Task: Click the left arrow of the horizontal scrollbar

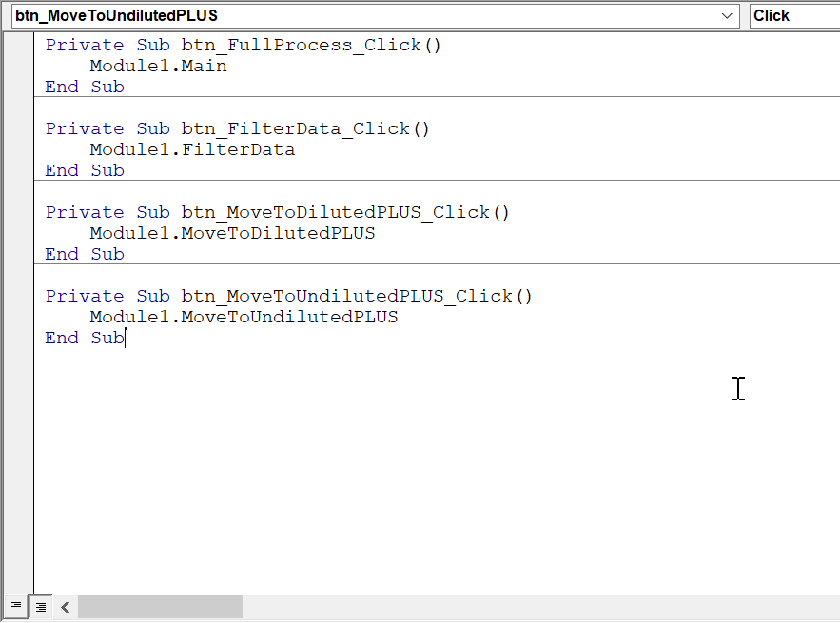Action: pos(65,606)
